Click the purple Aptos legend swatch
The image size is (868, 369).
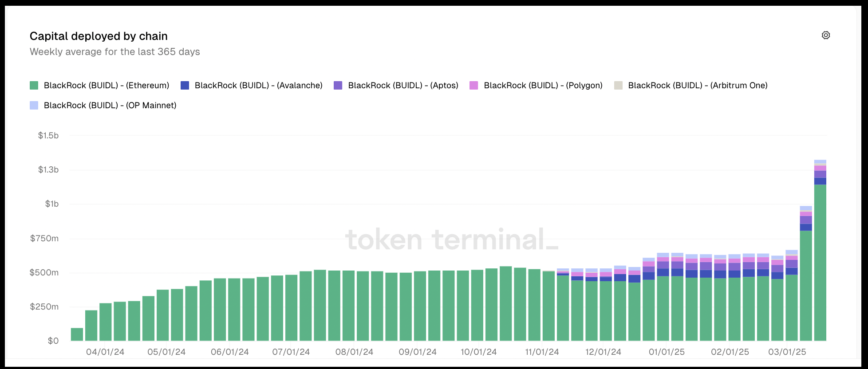click(x=338, y=86)
